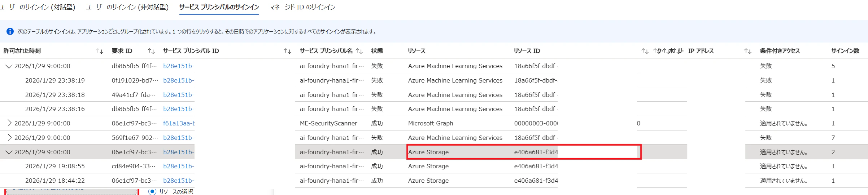
Task: Expand the ME-SecurityScanner sign-in group
Action: (9, 123)
